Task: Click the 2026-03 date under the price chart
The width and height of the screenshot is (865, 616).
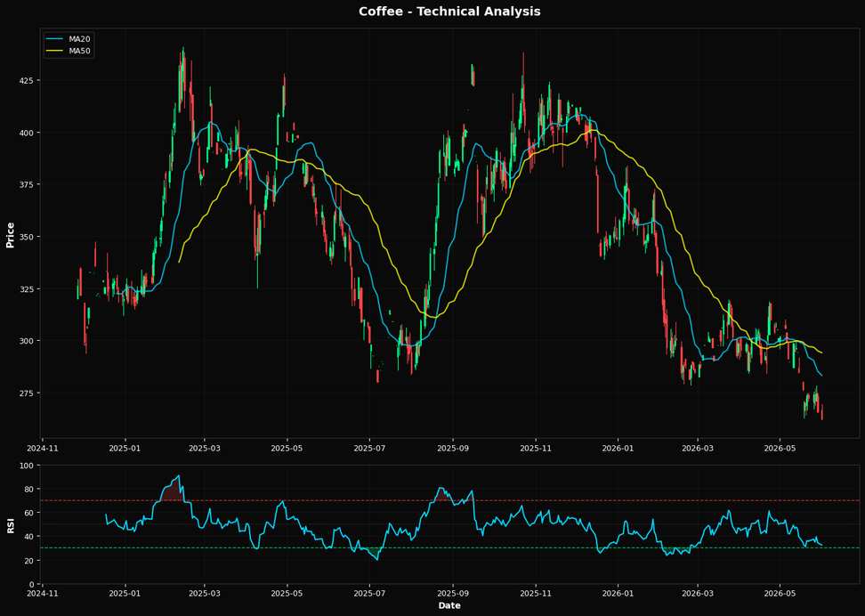Action: (x=698, y=449)
